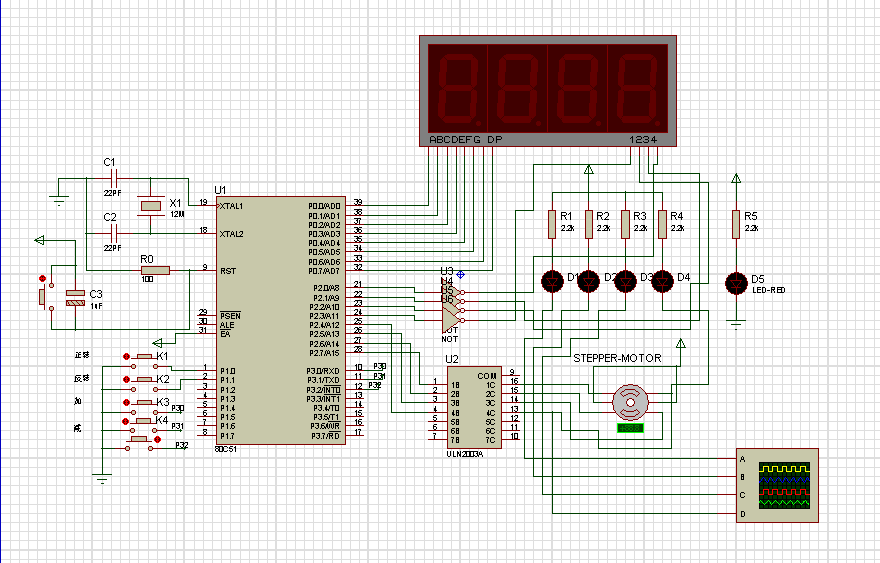Image resolution: width=880 pixels, height=563 pixels.
Task: Click the stepper motor component
Action: (x=630, y=401)
